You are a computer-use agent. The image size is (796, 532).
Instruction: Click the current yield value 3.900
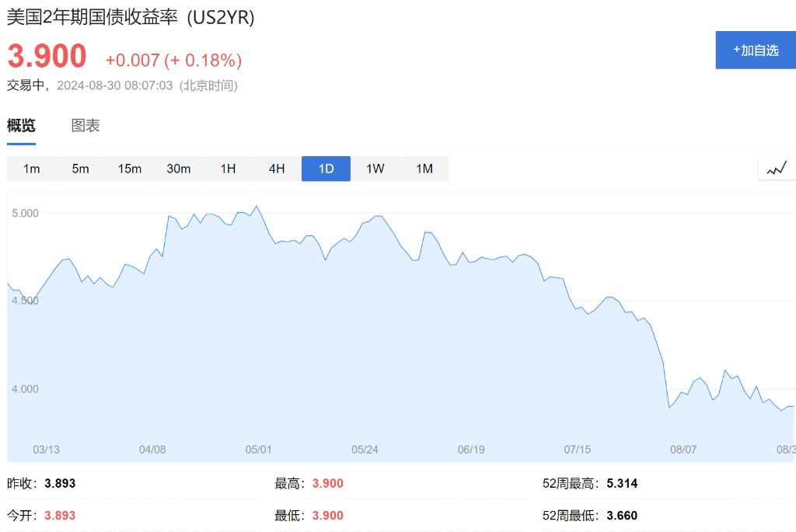coord(47,56)
